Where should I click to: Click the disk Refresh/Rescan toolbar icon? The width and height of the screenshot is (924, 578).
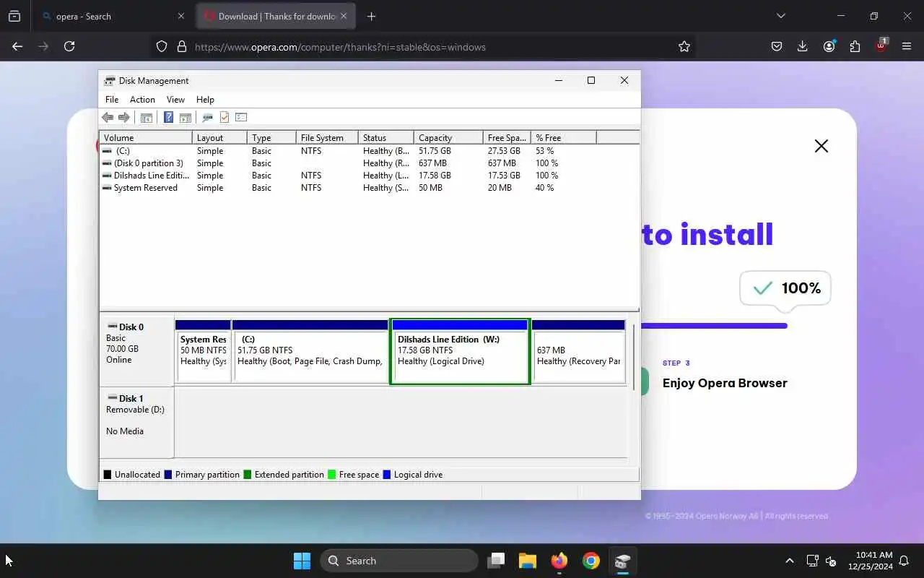(207, 117)
